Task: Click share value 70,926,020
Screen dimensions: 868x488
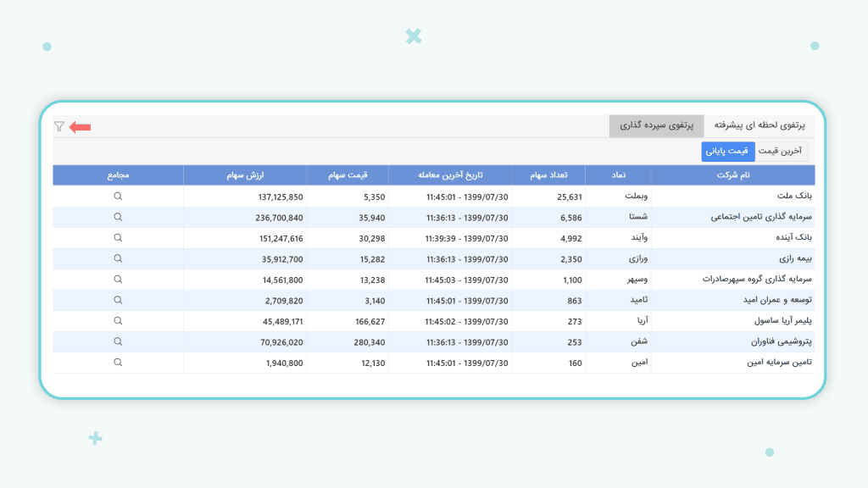Action: click(281, 342)
